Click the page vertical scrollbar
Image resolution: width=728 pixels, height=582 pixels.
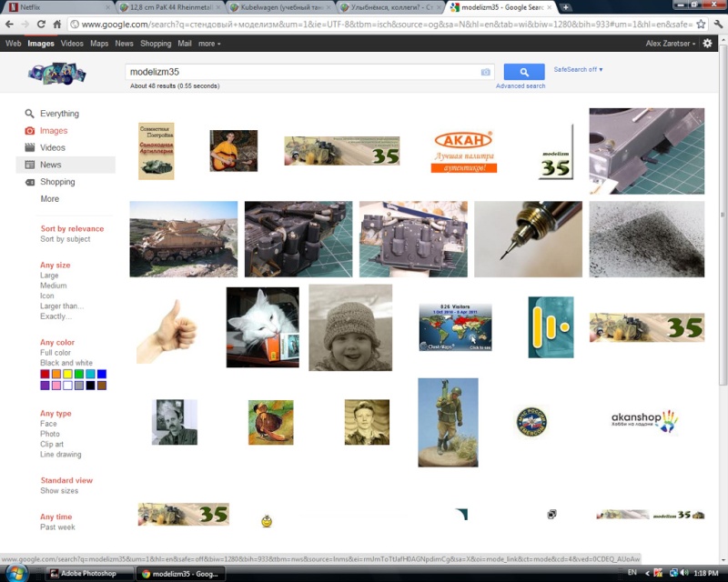(723, 214)
